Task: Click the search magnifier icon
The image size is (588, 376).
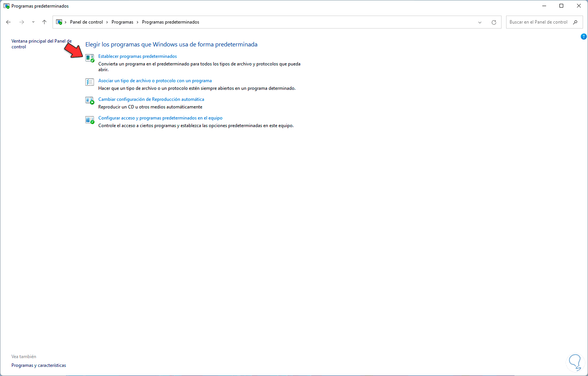Action: (575, 22)
